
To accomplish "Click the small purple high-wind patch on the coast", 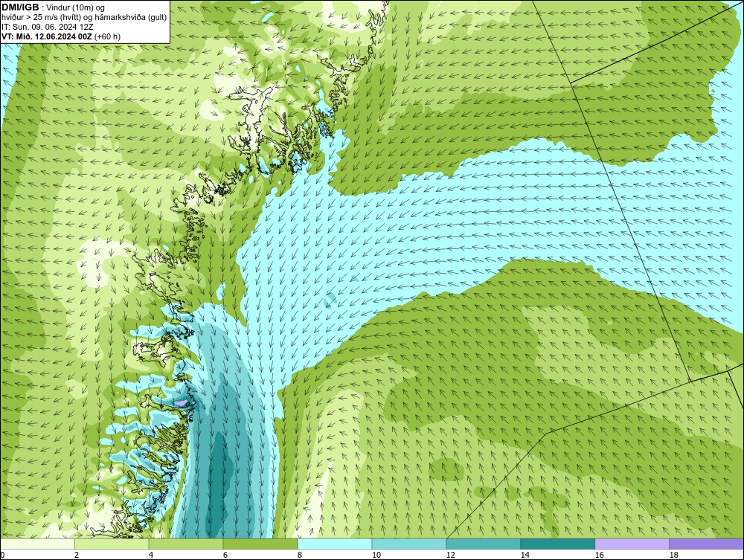I will (x=181, y=402).
